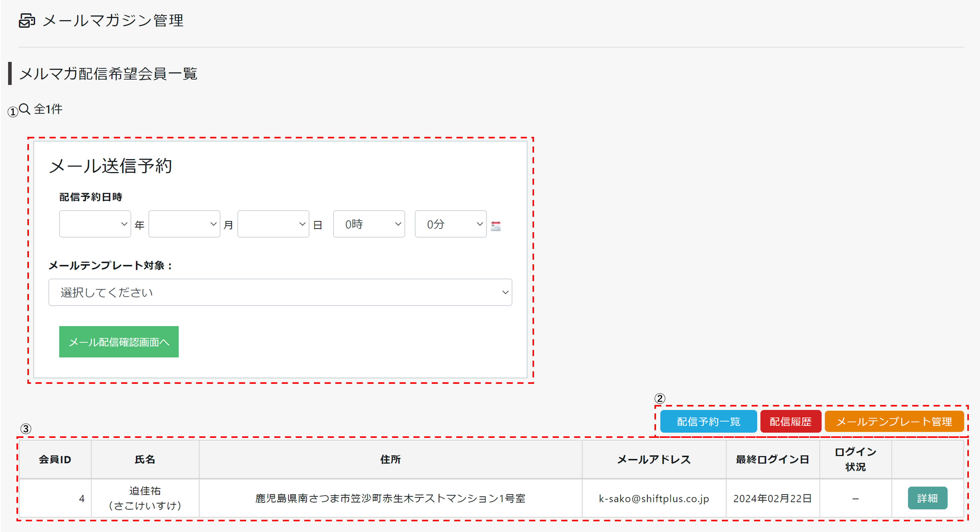Expand the year (年) dropdown

[95, 224]
